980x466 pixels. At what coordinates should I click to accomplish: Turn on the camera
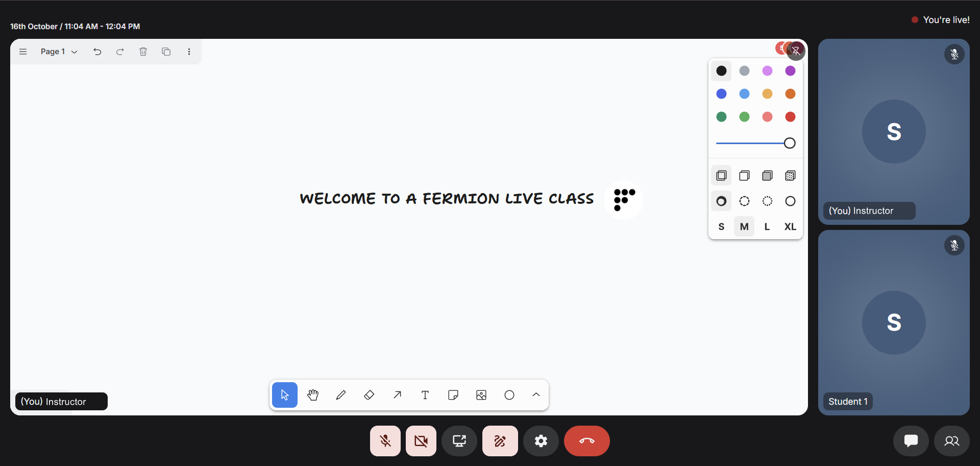click(x=421, y=441)
